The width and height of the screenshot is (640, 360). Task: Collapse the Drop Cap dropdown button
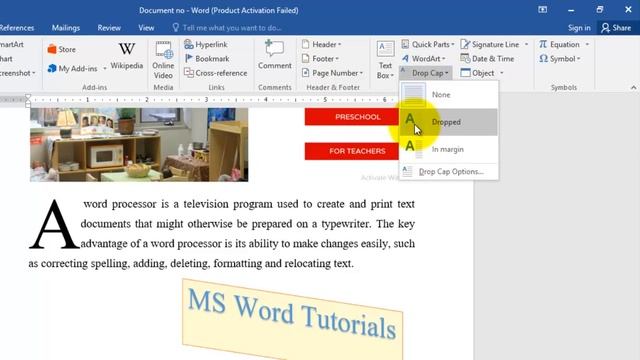426,73
